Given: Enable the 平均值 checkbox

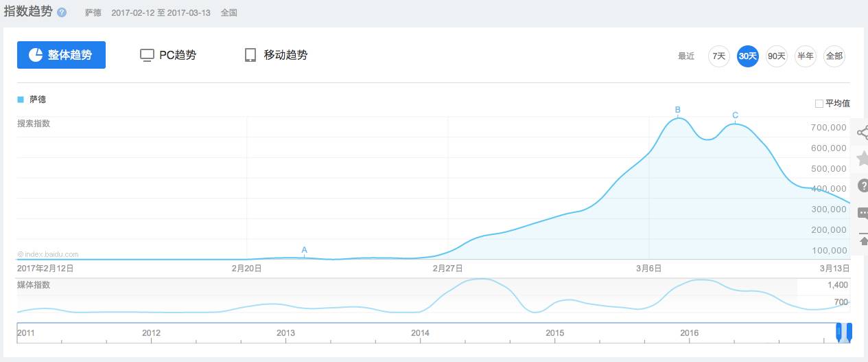Looking at the screenshot, I should (819, 104).
